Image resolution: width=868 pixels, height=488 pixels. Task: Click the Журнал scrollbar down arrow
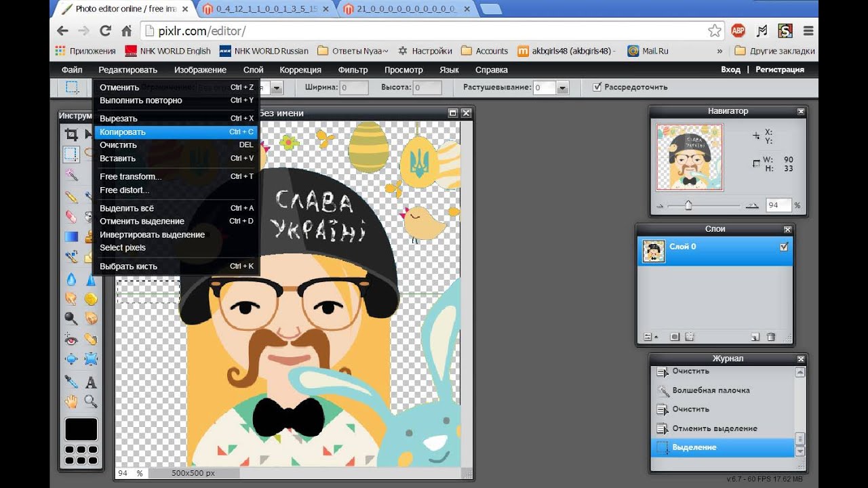click(800, 451)
